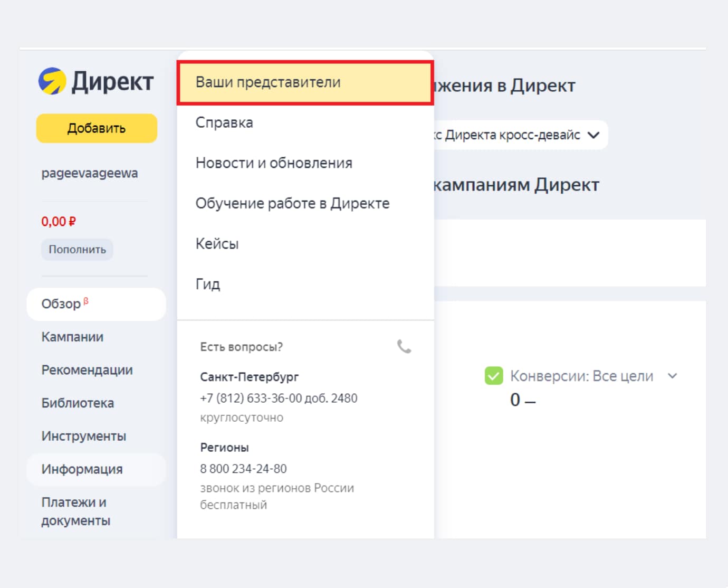This screenshot has height=588, width=728.
Task: Click the yellow Добавить button
Action: pyautogui.click(x=97, y=128)
